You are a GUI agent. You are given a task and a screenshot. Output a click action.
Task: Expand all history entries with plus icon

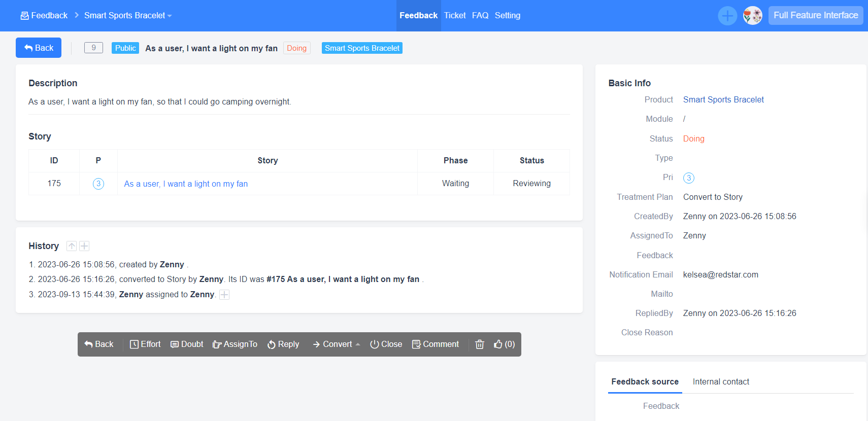[x=84, y=246]
